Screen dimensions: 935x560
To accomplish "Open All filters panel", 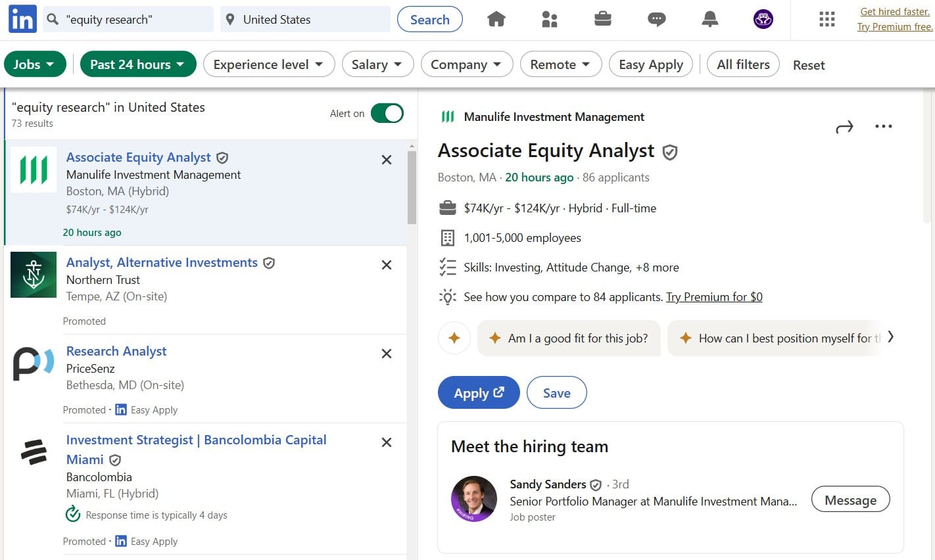I will 743,64.
